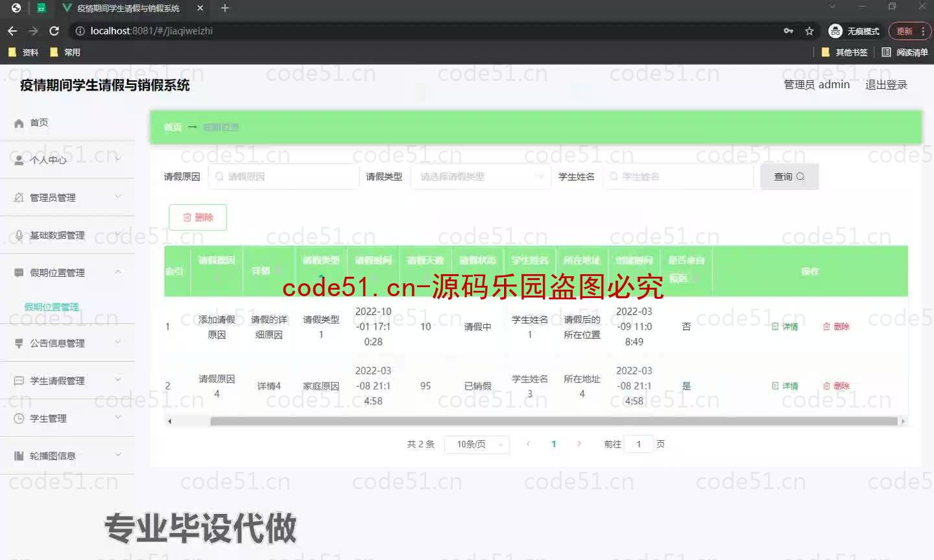Image resolution: width=934 pixels, height=560 pixels.
Task: Click the house icon beside 首页
Action: (19, 122)
